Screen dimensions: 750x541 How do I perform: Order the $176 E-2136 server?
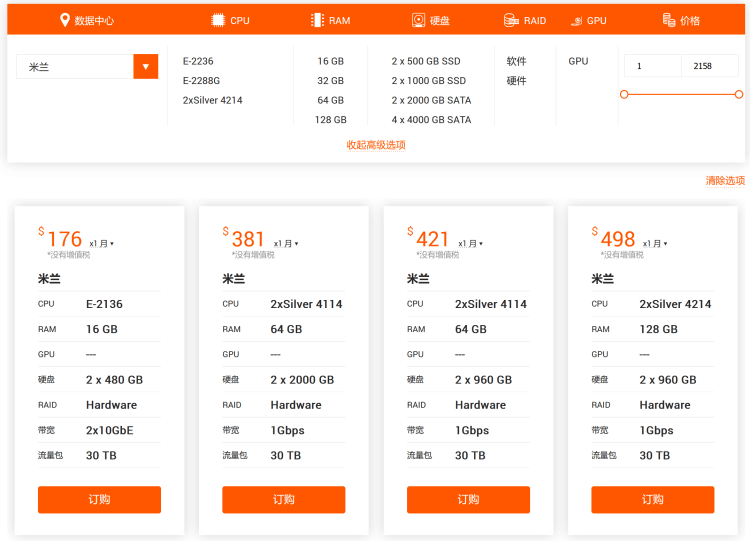[99, 499]
